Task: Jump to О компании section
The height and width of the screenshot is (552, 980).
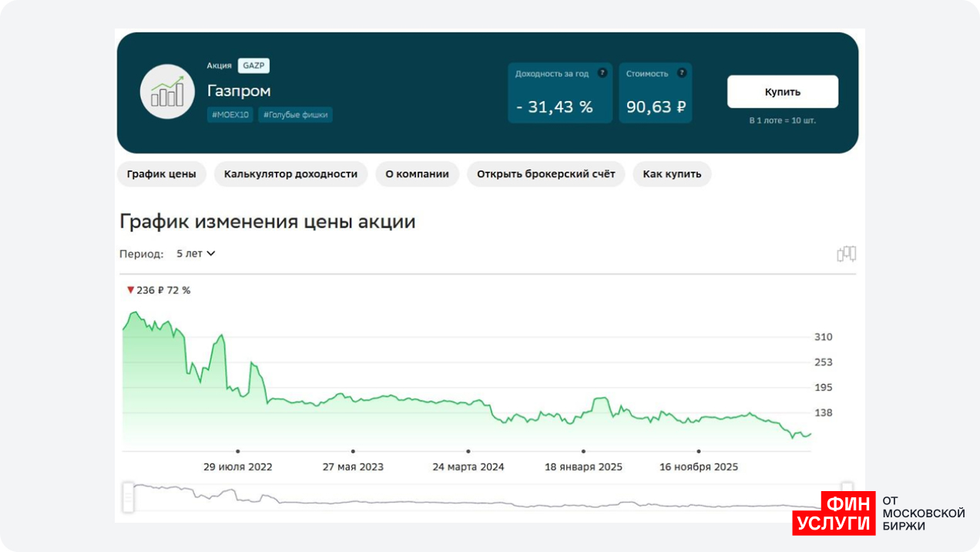Action: [x=417, y=174]
